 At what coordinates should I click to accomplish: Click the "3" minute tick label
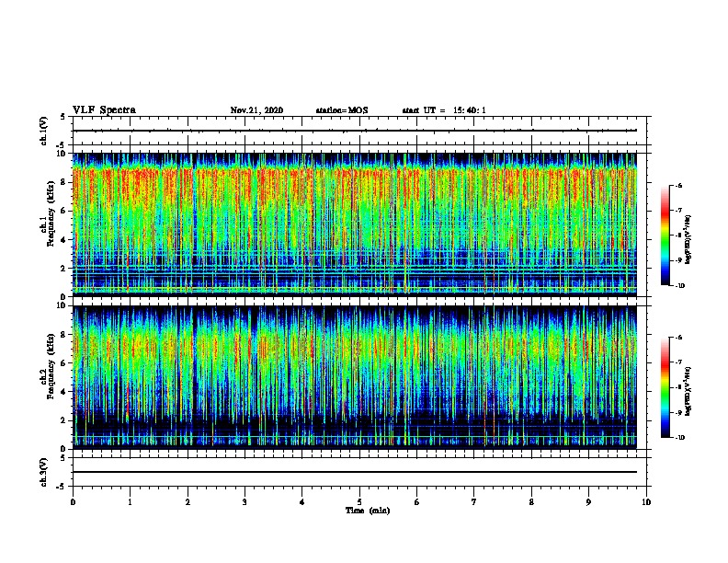245,501
